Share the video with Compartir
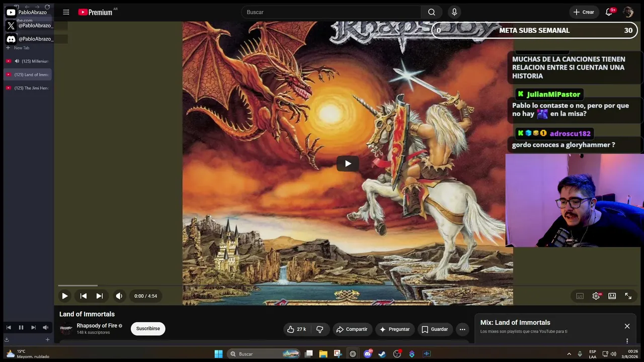 (352, 329)
